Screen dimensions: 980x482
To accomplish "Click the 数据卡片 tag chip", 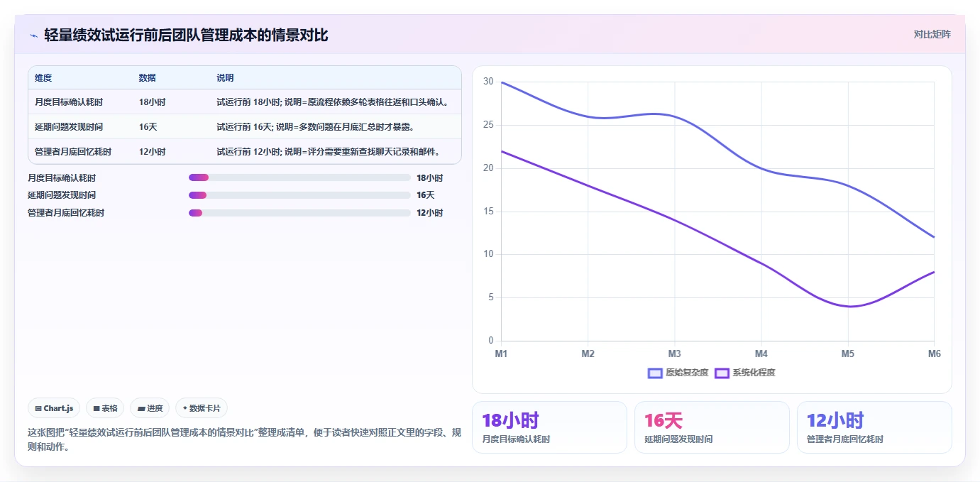I will (202, 408).
